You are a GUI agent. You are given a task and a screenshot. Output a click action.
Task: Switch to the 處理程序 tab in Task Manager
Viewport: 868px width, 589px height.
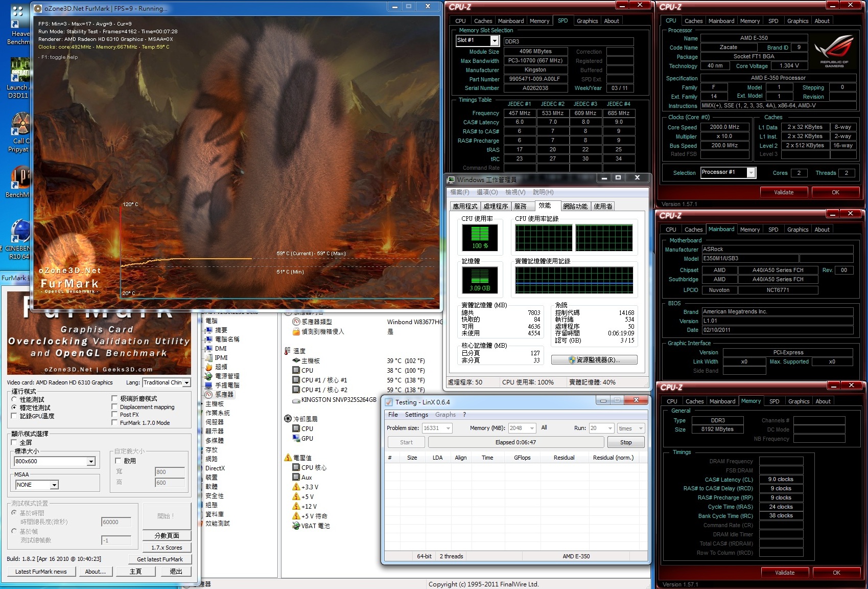[496, 207]
